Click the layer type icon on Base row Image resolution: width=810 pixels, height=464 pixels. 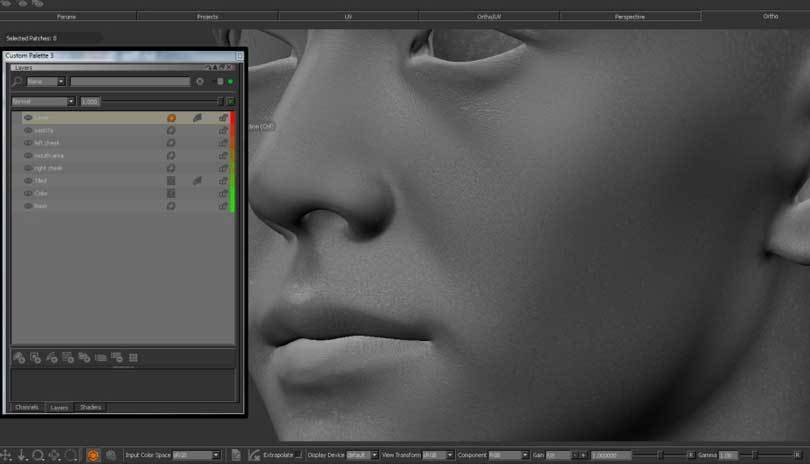tap(171, 206)
